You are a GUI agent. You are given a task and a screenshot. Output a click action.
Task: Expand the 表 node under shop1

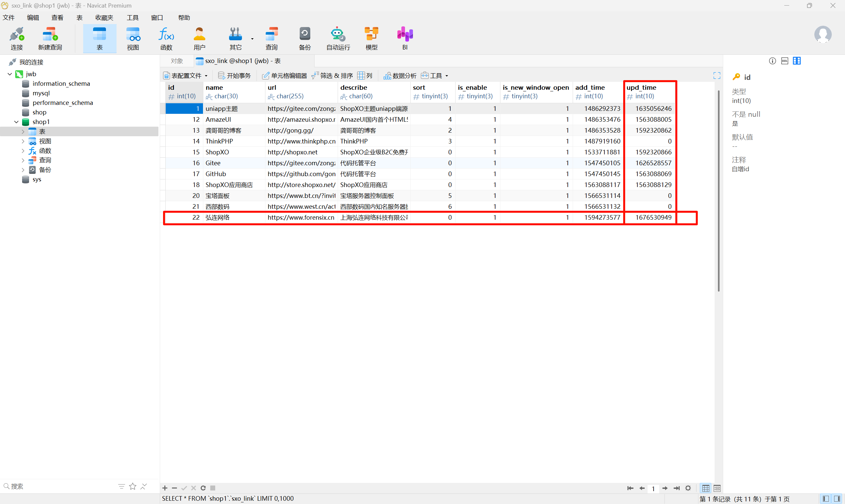coord(23,131)
